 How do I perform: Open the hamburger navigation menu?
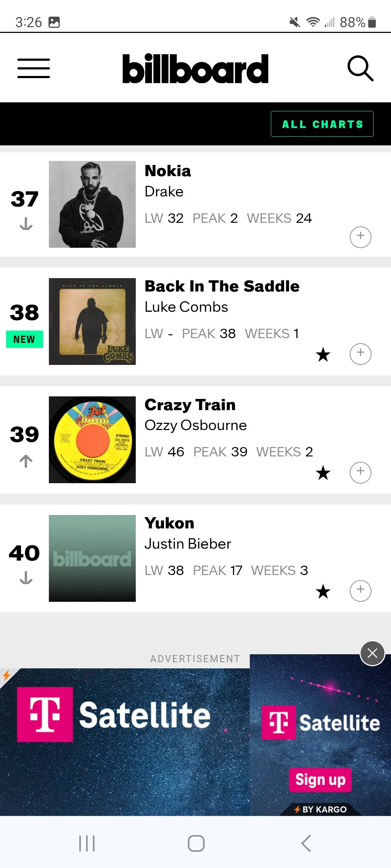34,68
